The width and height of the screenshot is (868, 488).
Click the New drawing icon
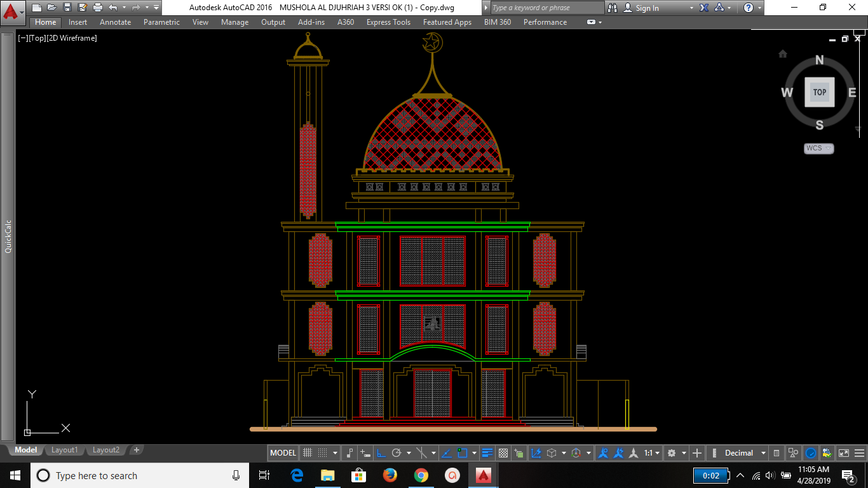36,8
